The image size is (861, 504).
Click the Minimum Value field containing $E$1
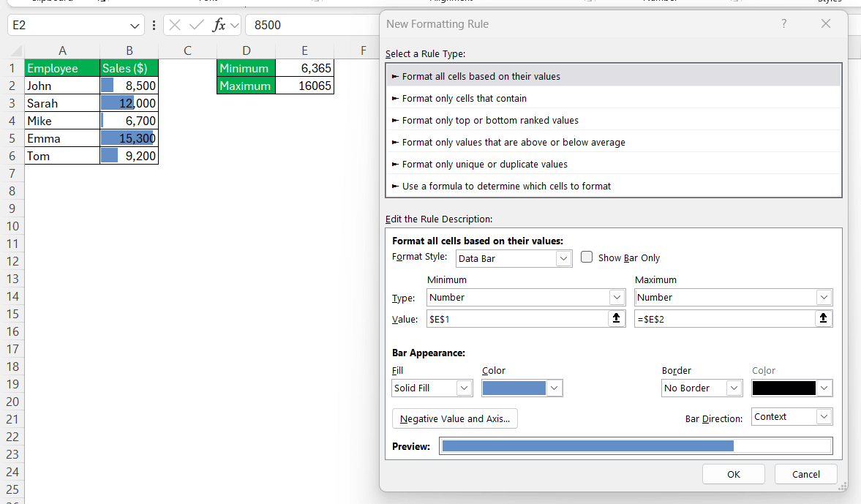516,318
